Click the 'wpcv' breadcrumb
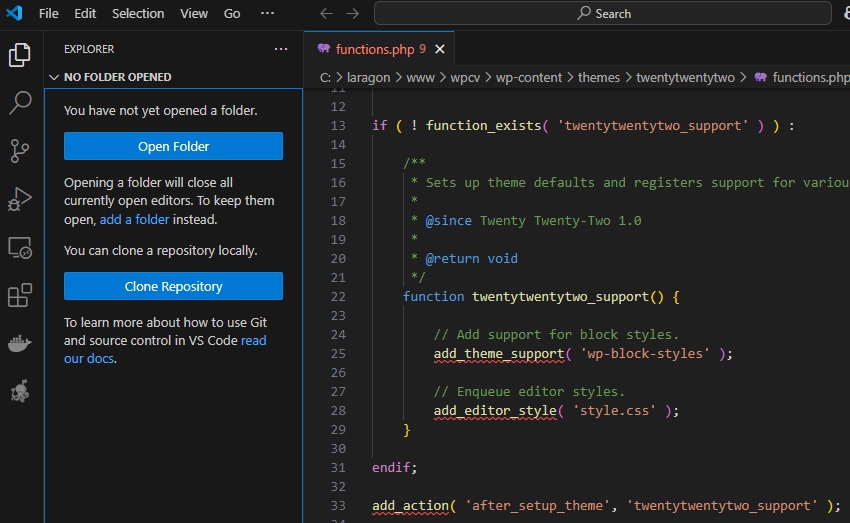 pos(465,78)
